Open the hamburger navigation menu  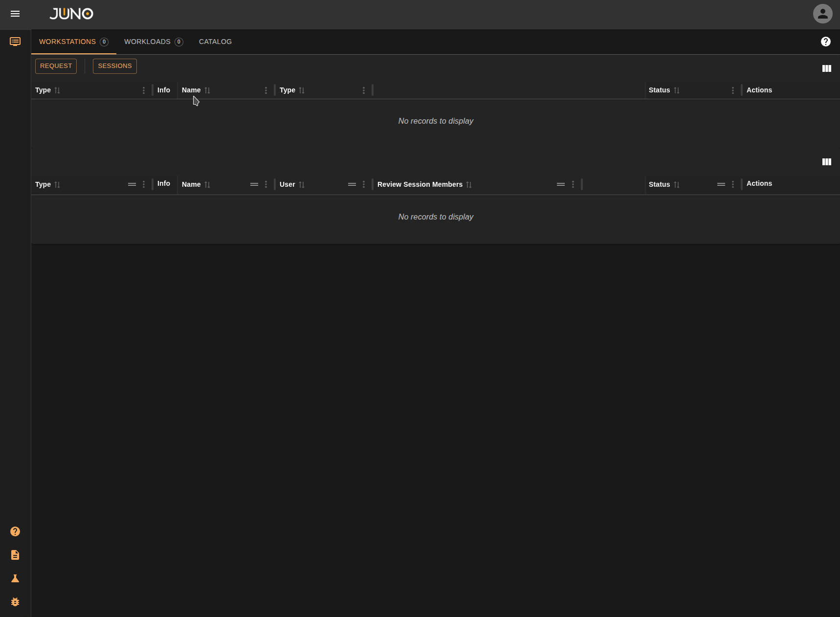15,14
